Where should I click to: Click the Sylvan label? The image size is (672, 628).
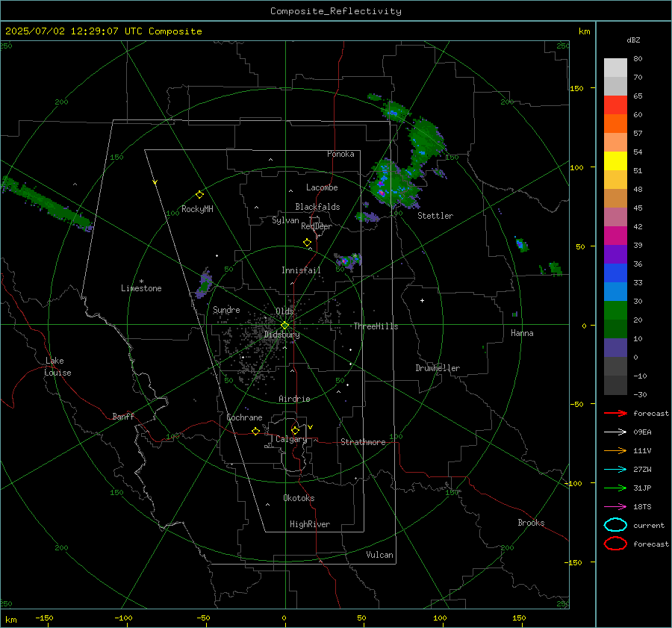click(x=285, y=220)
